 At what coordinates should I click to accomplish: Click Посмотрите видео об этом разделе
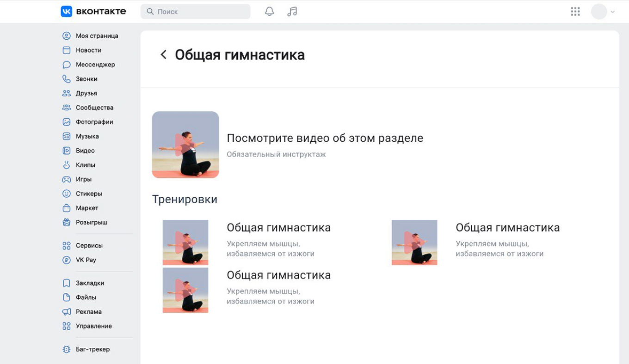pos(325,138)
